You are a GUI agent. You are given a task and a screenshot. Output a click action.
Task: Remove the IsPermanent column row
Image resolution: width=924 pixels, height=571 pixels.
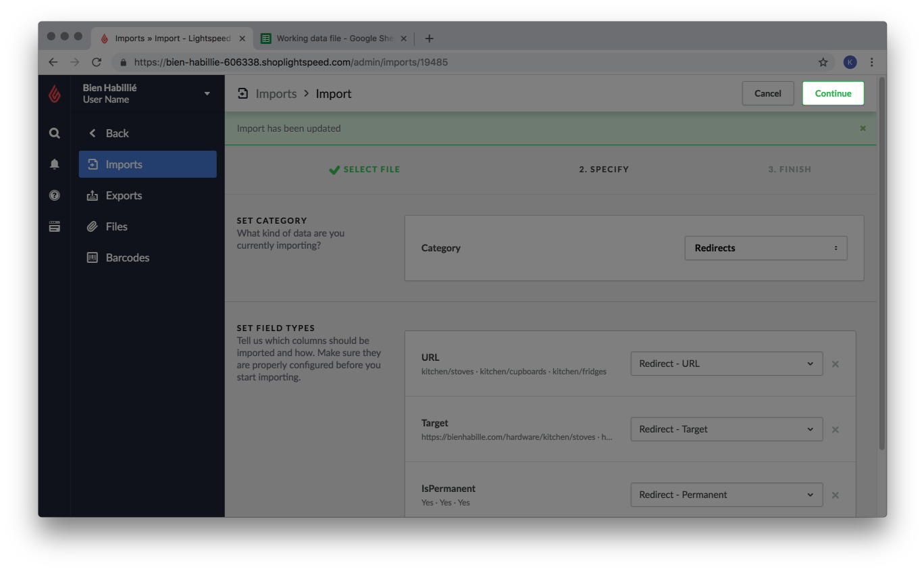click(x=836, y=495)
